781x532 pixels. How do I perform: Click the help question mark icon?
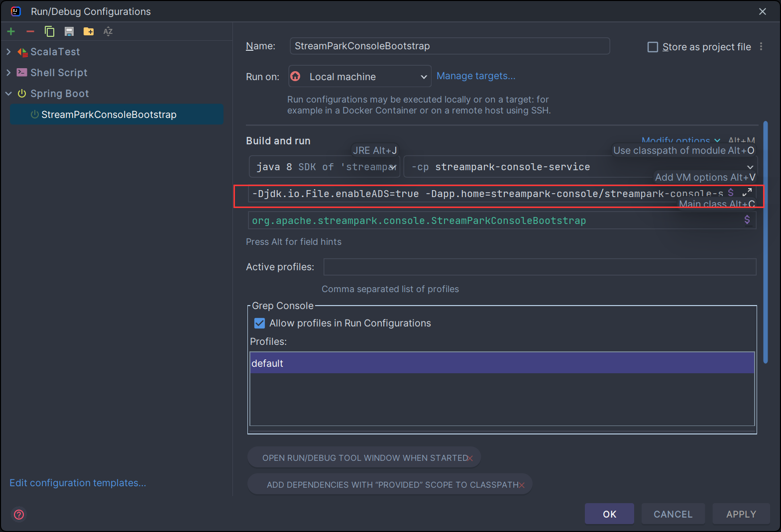coord(19,514)
